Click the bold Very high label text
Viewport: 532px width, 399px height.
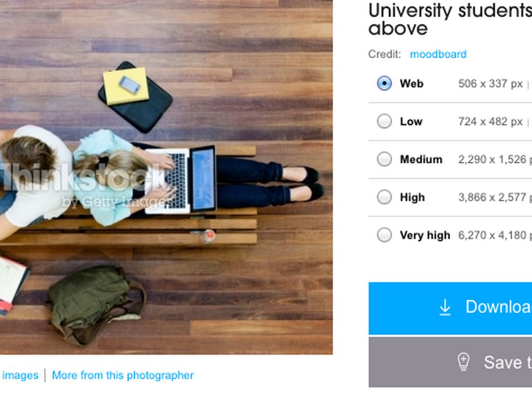(425, 235)
